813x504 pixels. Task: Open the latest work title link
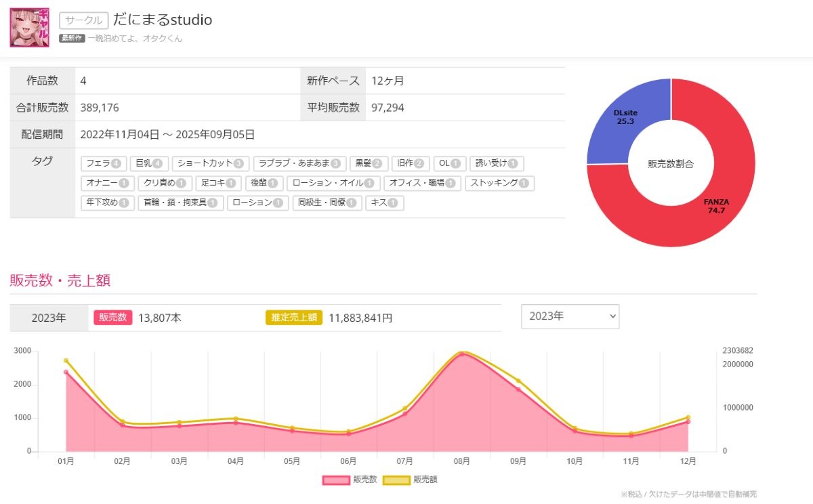pos(135,39)
